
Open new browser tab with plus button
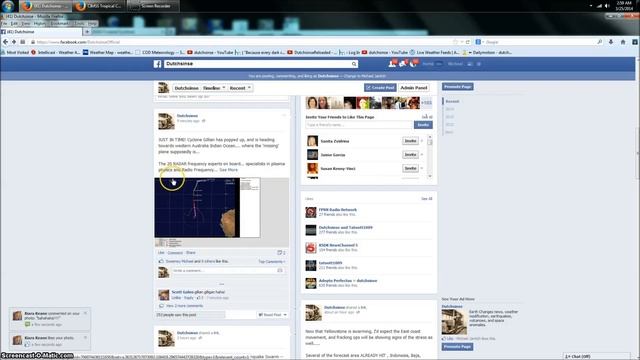pyautogui.click(x=87, y=32)
